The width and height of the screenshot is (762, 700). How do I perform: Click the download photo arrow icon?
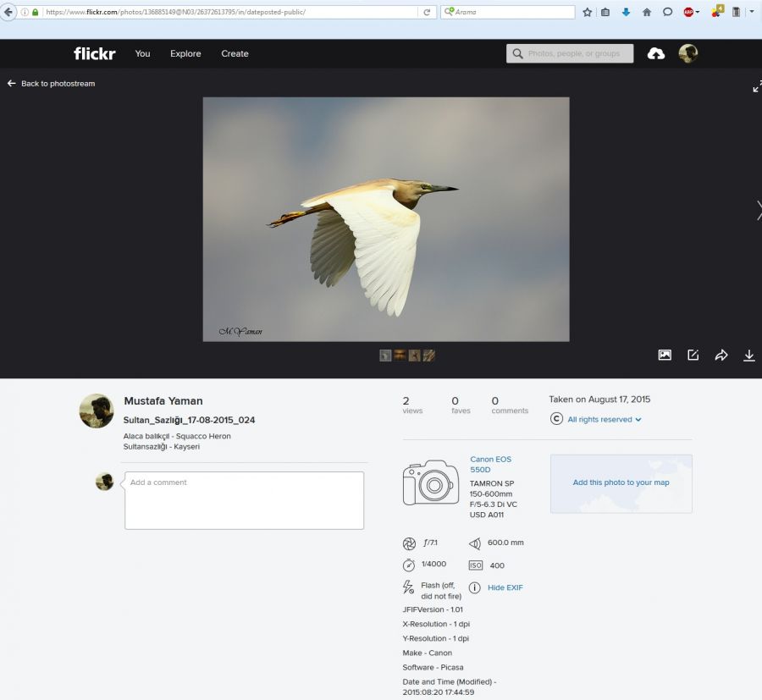pos(748,356)
